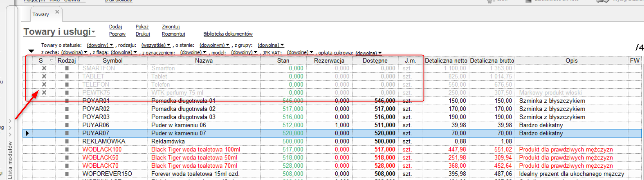Sort by the Dostępne column header
644x180 pixels.
pos(375,61)
